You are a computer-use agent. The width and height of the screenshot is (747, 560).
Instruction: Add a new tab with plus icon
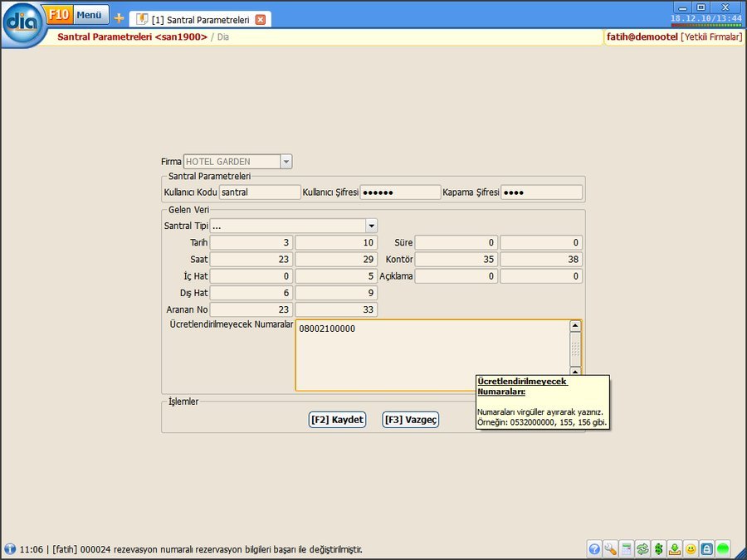click(119, 18)
